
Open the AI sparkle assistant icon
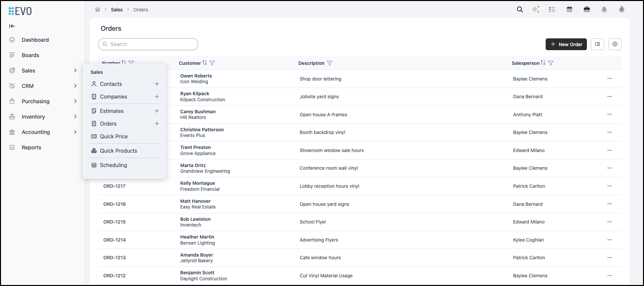pos(536,10)
